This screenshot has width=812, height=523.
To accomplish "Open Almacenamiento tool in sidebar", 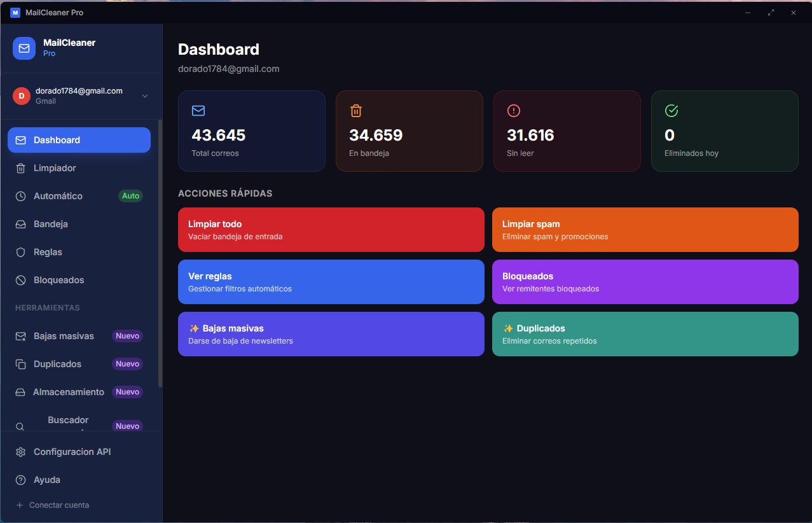I will click(x=79, y=392).
